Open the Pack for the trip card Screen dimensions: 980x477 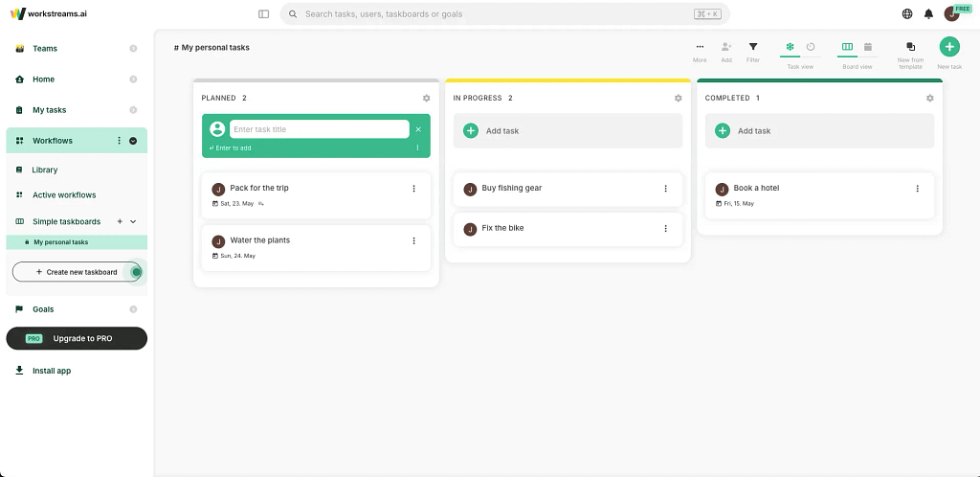click(316, 195)
